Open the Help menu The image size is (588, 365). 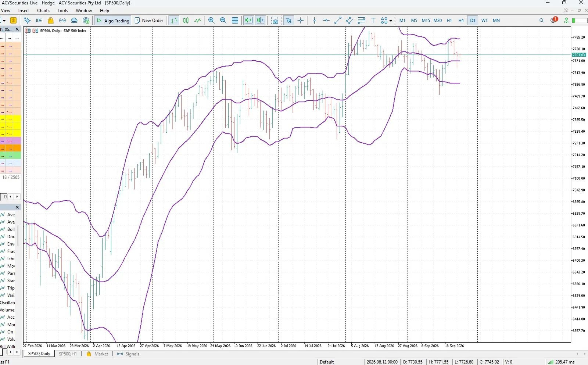coord(105,11)
